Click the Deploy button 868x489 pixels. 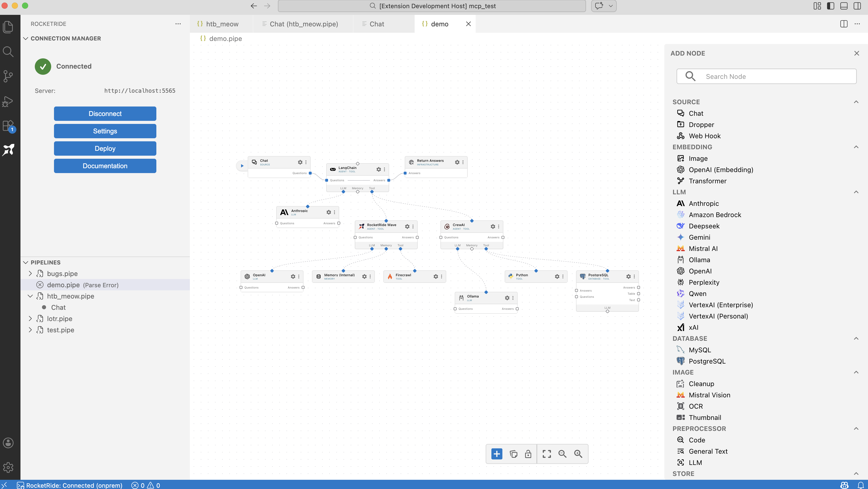coord(105,148)
